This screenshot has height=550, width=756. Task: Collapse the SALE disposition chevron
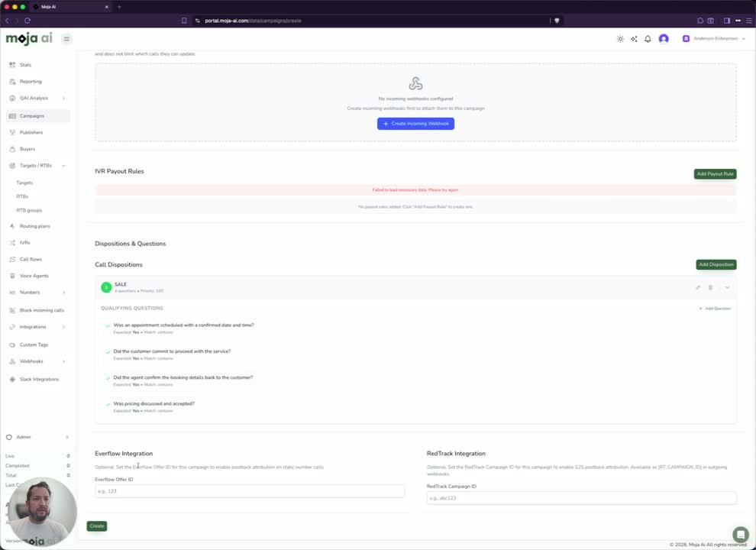[x=727, y=287]
